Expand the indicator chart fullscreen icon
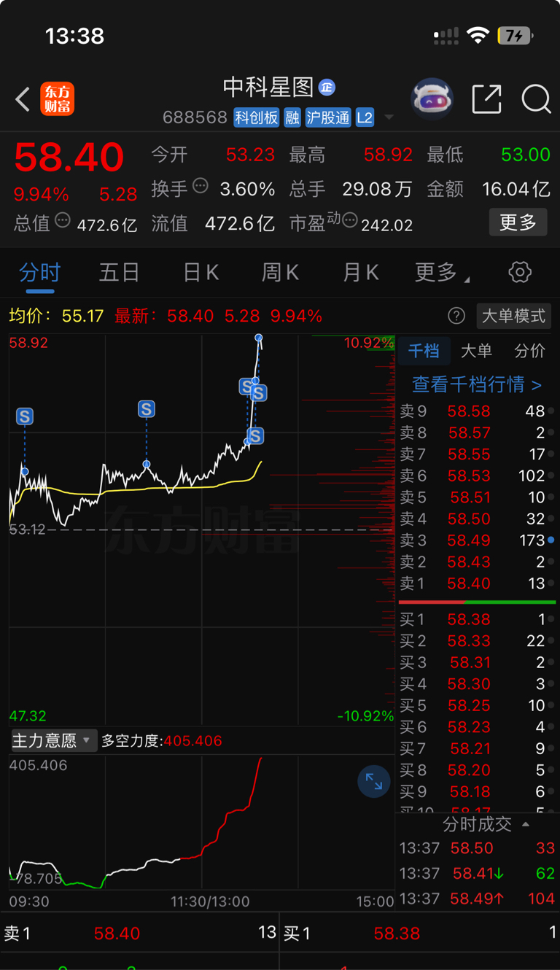Image resolution: width=560 pixels, height=970 pixels. [x=374, y=782]
